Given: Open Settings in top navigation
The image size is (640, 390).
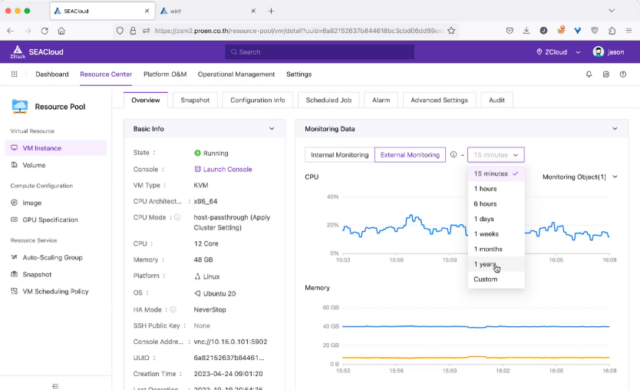Looking at the screenshot, I should pos(299,74).
